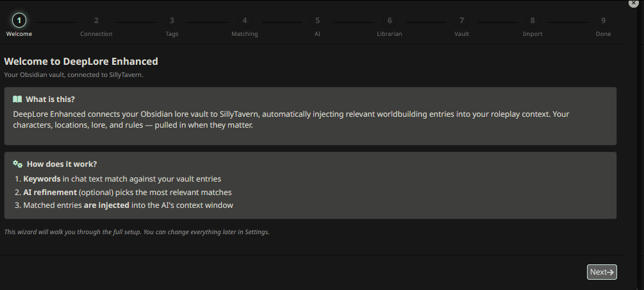Open step 5 AI in wizard
Viewport: 644px width, 290px height.
(317, 21)
